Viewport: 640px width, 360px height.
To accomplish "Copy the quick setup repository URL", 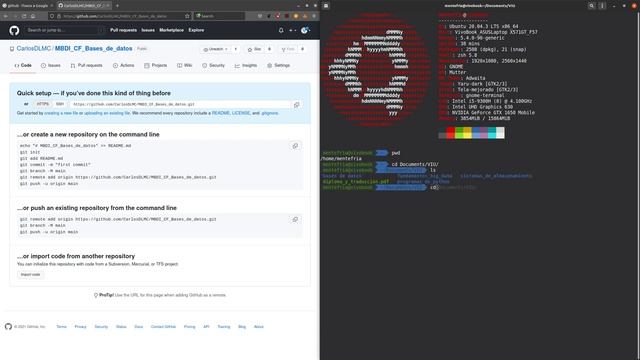I will tap(297, 104).
